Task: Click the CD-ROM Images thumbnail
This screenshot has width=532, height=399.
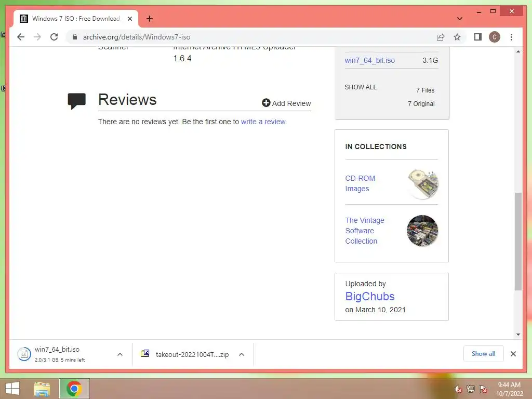Action: click(x=423, y=183)
